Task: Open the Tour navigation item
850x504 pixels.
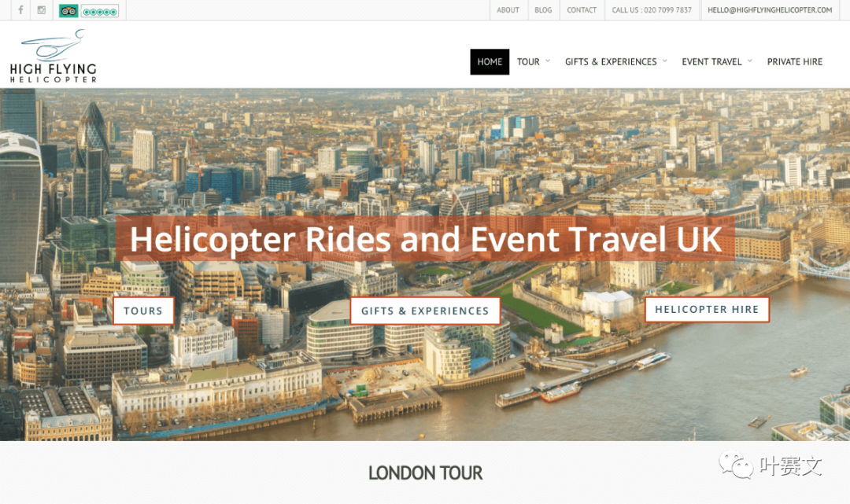Action: [528, 61]
